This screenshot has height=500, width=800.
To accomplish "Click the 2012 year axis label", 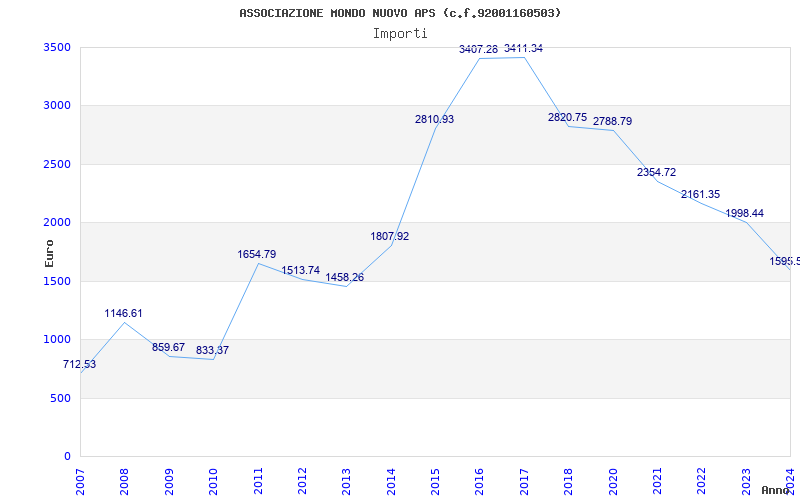I will coord(302,482).
